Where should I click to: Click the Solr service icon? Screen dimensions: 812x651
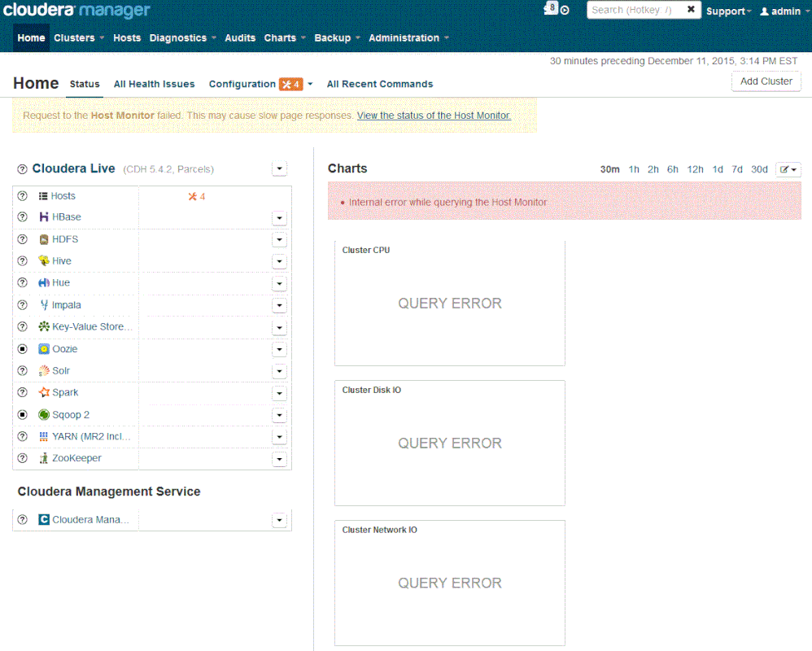coord(44,371)
